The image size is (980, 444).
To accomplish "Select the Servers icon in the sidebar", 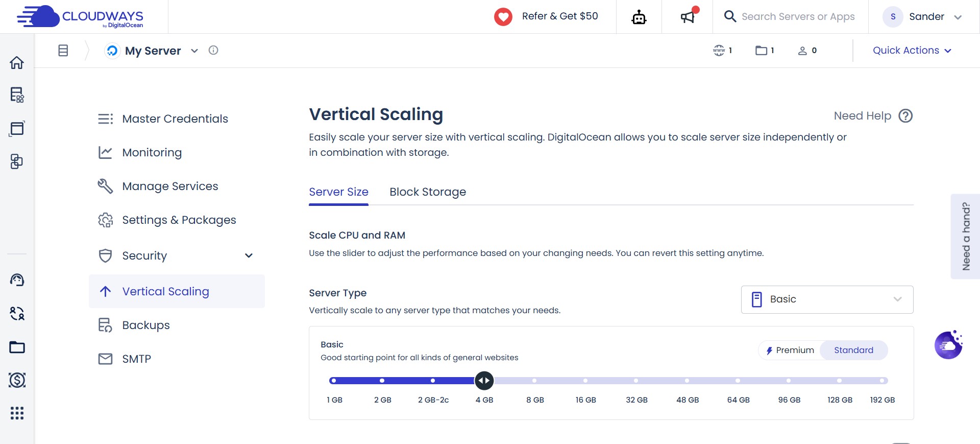I will (x=17, y=96).
